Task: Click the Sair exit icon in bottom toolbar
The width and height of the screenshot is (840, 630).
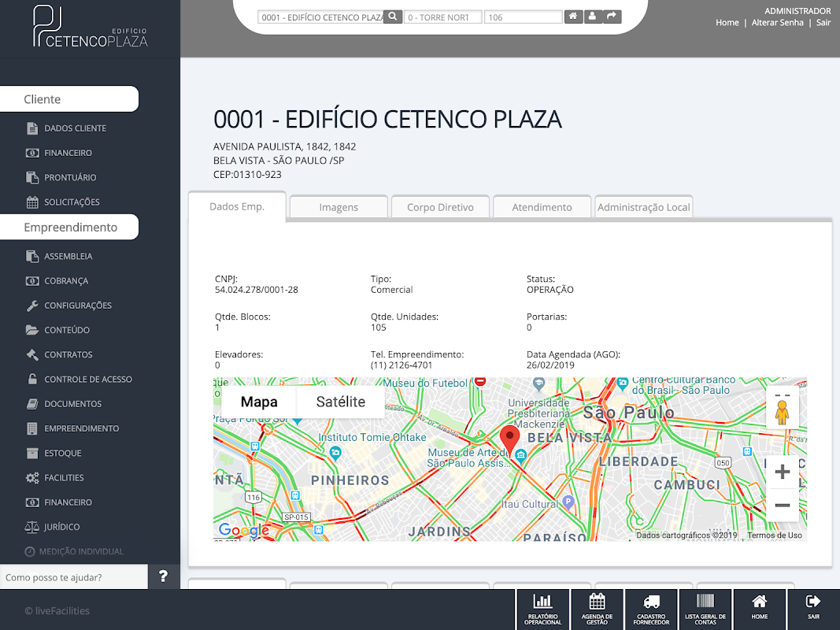Action: click(x=813, y=602)
